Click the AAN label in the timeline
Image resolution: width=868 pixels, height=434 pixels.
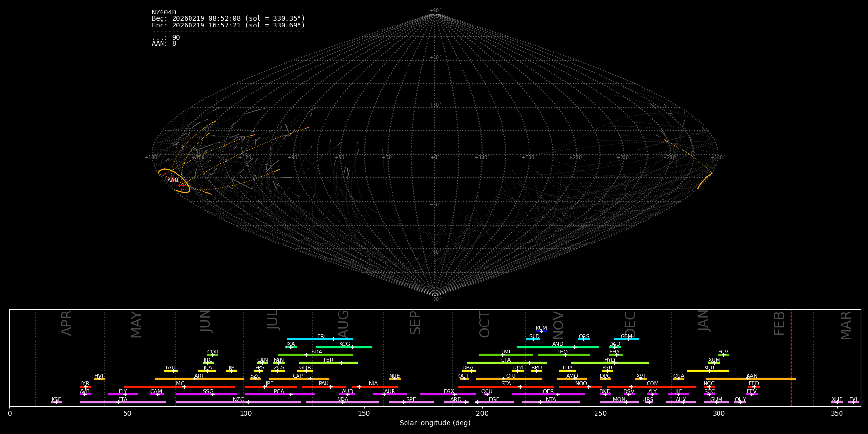752,376
